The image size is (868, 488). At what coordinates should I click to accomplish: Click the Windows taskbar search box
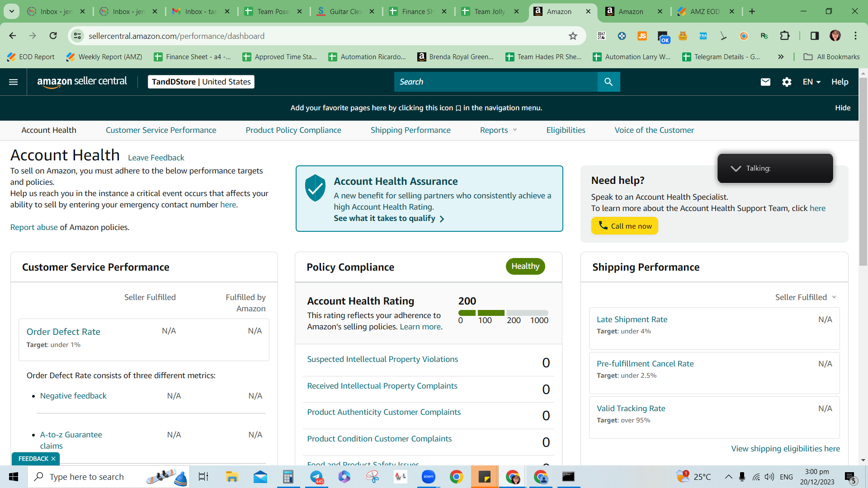tap(108, 477)
